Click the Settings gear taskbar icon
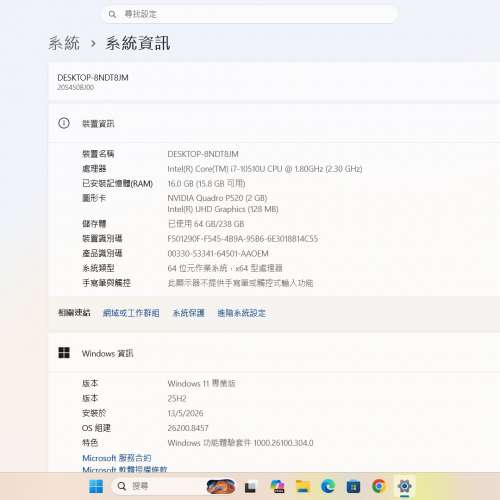 pyautogui.click(x=404, y=486)
